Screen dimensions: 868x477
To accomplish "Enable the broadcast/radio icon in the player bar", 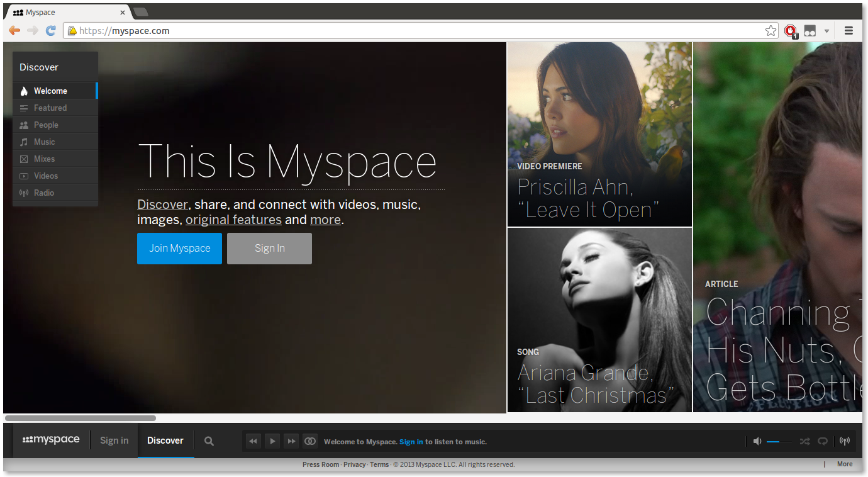I will (843, 441).
